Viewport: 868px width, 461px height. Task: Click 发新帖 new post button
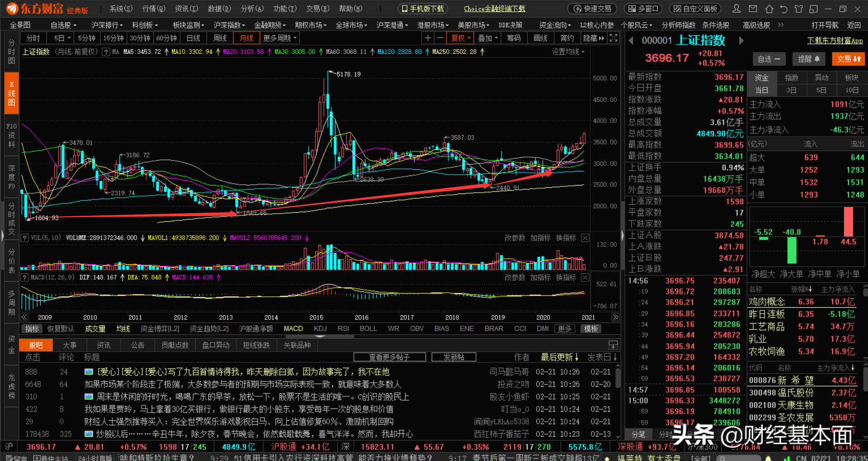tap(454, 357)
